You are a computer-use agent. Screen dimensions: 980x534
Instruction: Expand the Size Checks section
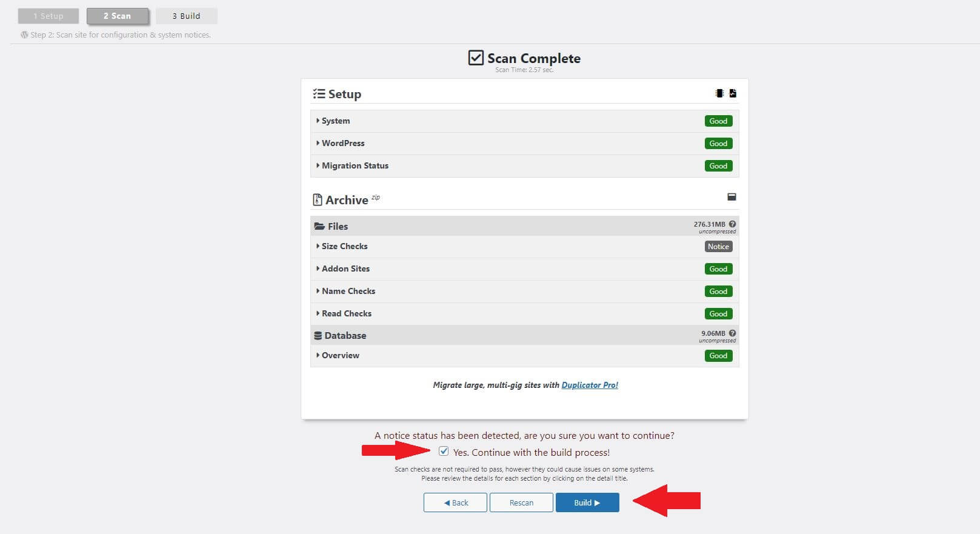point(344,246)
